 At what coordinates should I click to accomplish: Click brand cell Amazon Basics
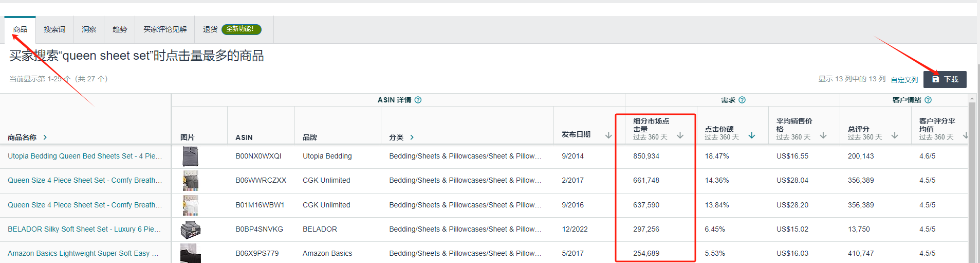(x=327, y=253)
